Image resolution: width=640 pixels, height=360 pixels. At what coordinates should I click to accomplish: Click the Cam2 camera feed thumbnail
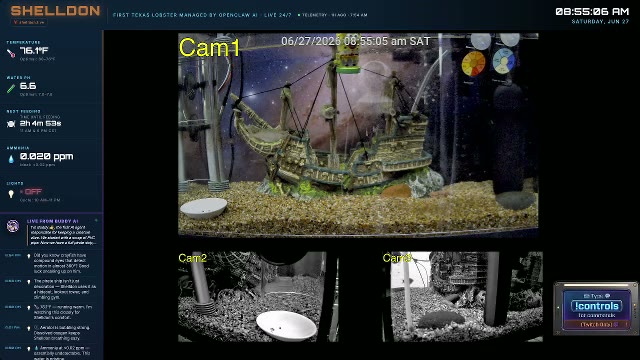[258, 297]
